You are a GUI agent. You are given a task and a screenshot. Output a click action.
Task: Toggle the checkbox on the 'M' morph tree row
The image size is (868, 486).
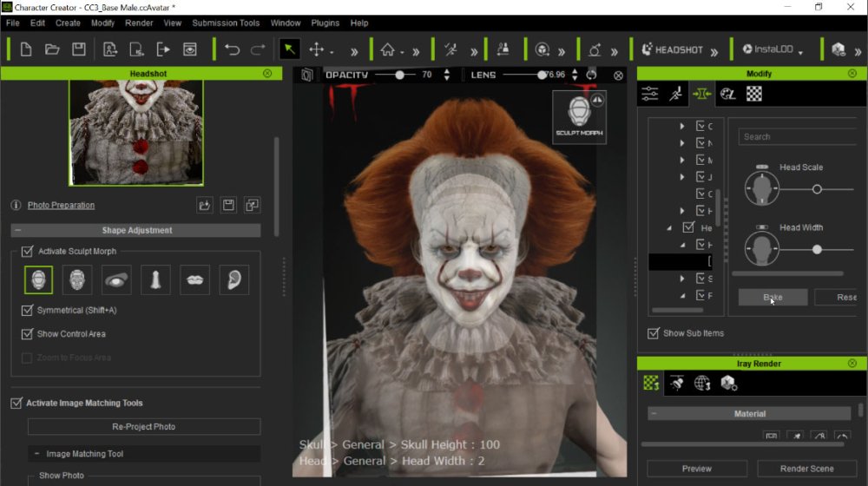[x=700, y=160]
